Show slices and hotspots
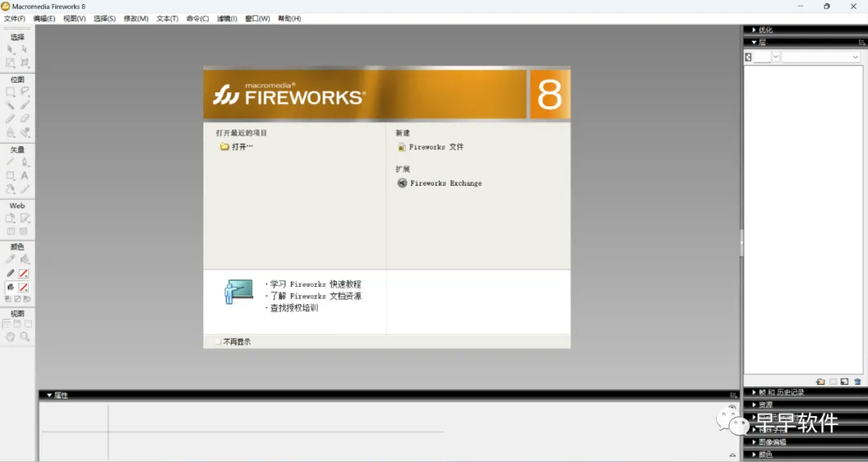This screenshot has height=462, width=868. coord(24,231)
